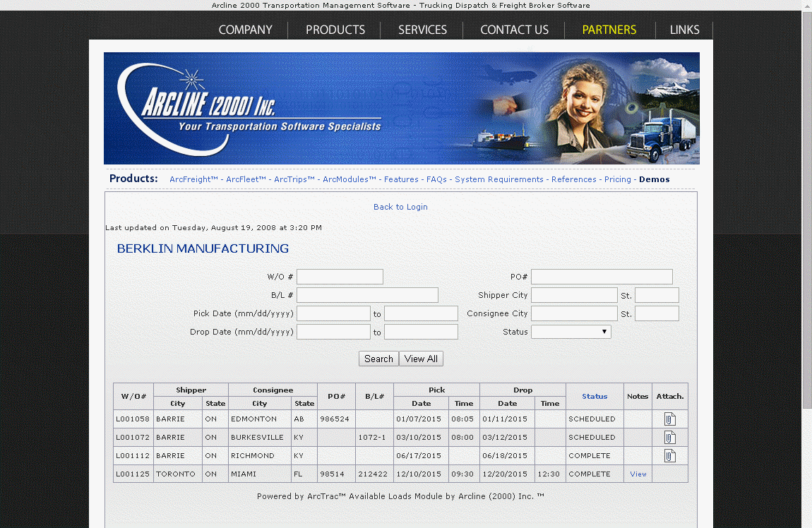The width and height of the screenshot is (812, 528).
Task: Open the PRODUCTS menu
Action: 335,30
